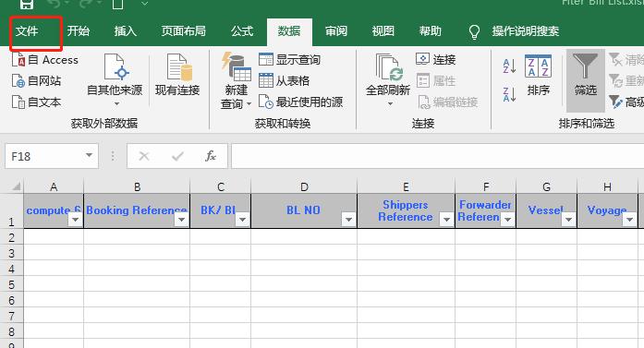Click the Vessel header cell

click(546, 210)
